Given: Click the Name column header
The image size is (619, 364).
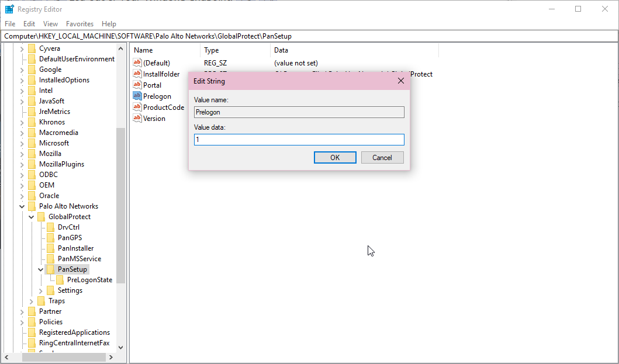Looking at the screenshot, I should [x=165, y=50].
